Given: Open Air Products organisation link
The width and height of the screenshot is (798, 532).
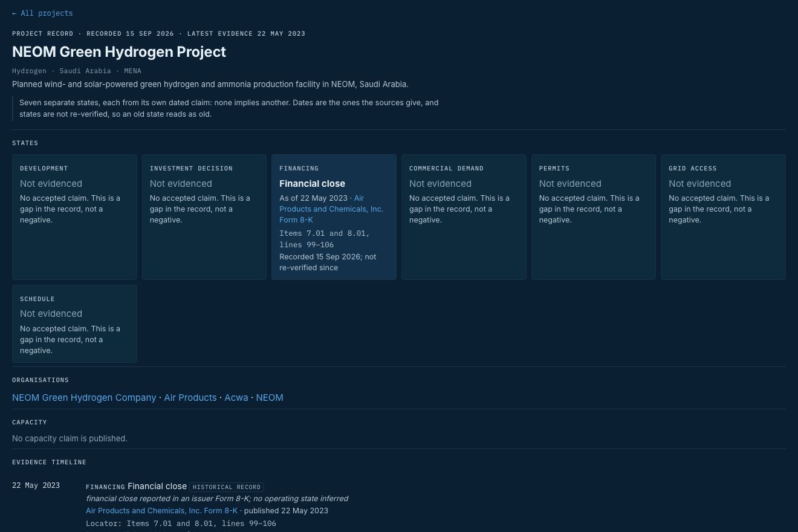Looking at the screenshot, I should (x=190, y=398).
